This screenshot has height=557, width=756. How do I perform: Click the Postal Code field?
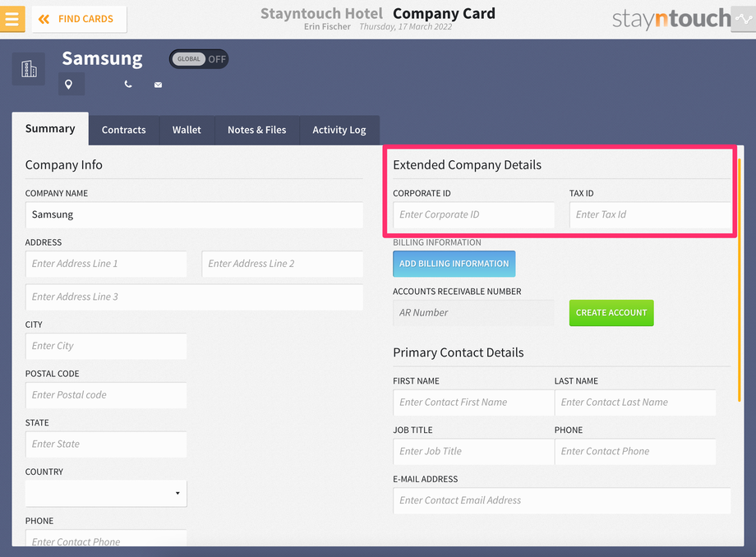click(x=106, y=395)
